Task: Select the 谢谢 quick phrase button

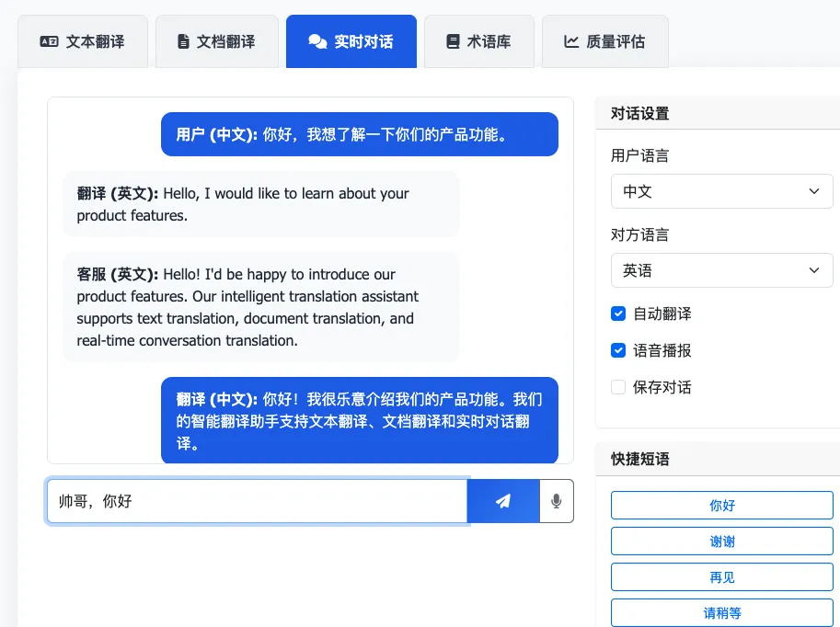Action: pyautogui.click(x=721, y=541)
